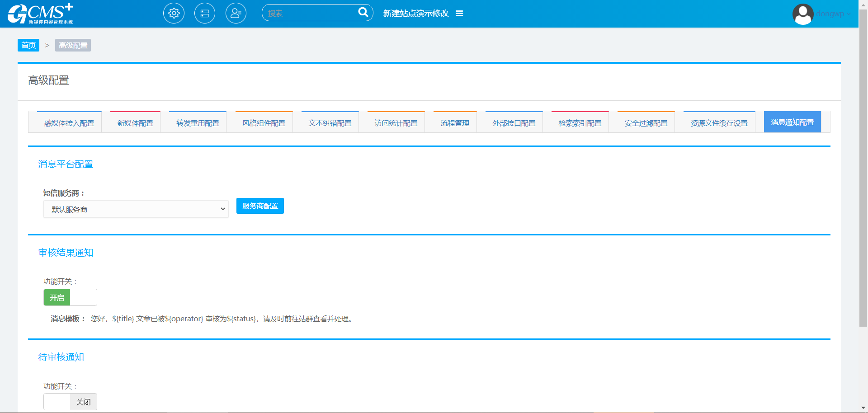Image resolution: width=868 pixels, height=413 pixels.
Task: Expand the 短信服务商 dropdown
Action: [x=136, y=209]
